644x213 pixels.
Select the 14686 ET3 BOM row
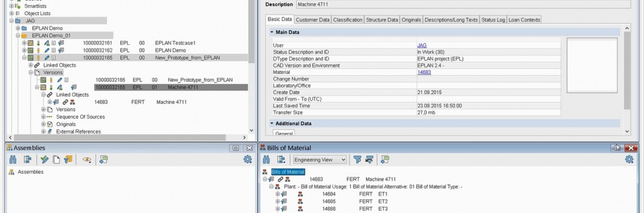355,209
